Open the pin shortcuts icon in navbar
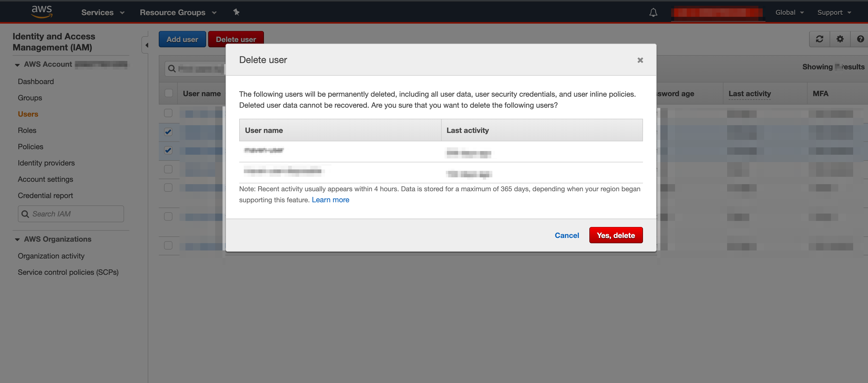This screenshot has width=868, height=383. tap(236, 12)
